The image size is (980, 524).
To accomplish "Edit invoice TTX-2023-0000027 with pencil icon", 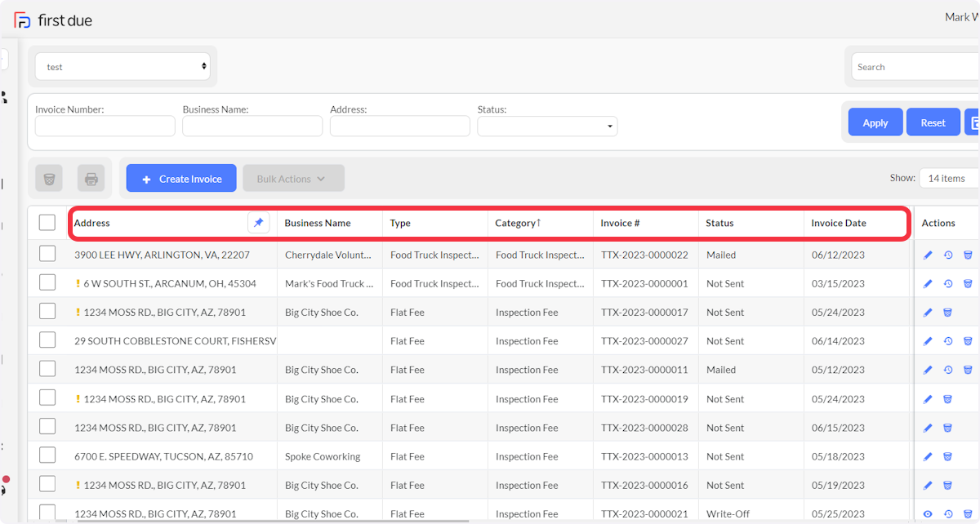I will (x=928, y=341).
